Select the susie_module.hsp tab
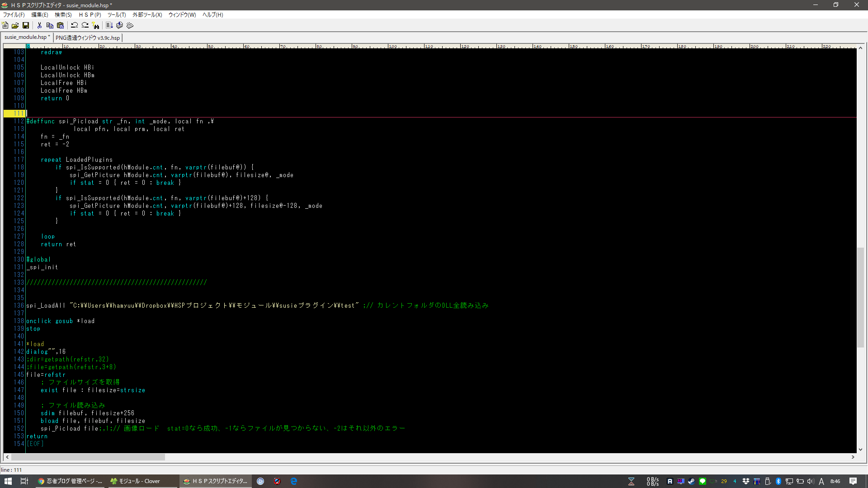Image resolution: width=868 pixels, height=488 pixels. point(26,37)
